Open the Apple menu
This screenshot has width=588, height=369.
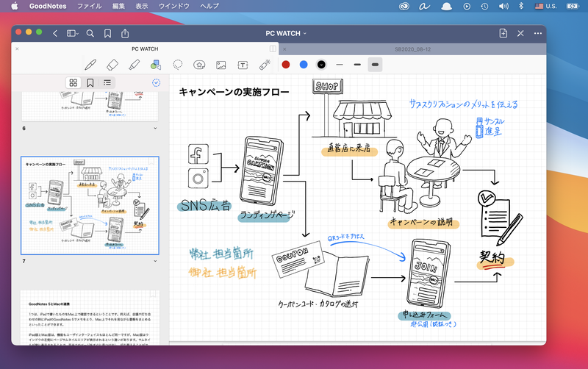pos(14,6)
